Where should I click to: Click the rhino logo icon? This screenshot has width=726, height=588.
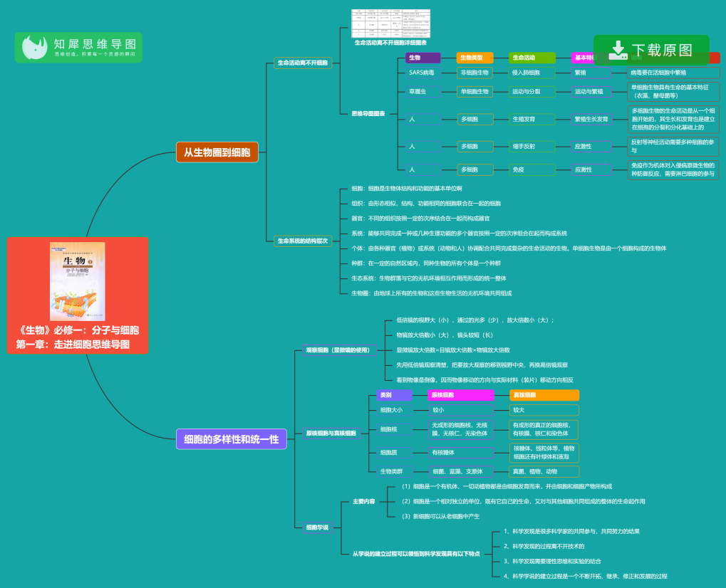point(33,48)
